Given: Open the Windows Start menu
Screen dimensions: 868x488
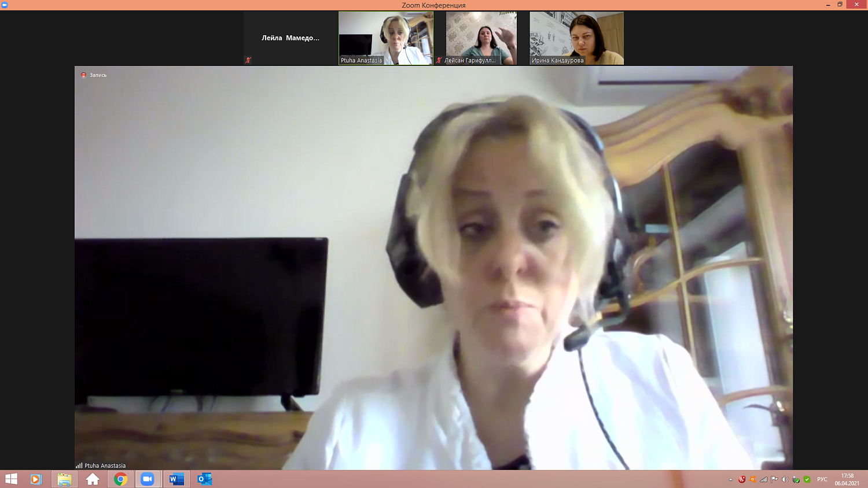Looking at the screenshot, I should point(11,479).
